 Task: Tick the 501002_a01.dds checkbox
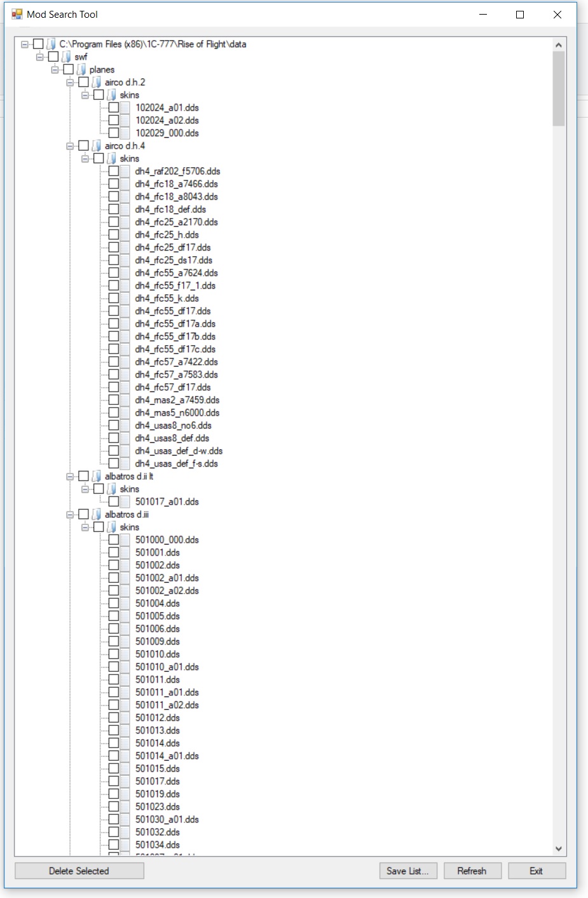pyautogui.click(x=114, y=578)
